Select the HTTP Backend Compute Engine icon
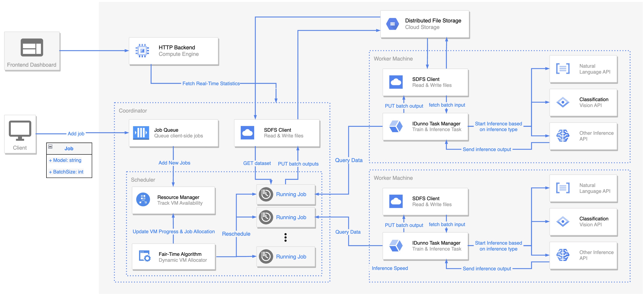The width and height of the screenshot is (644, 296). tap(142, 51)
